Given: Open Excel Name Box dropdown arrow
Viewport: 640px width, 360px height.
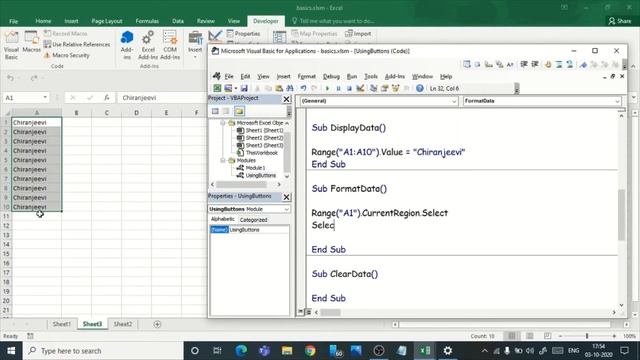Looking at the screenshot, I should [45, 98].
